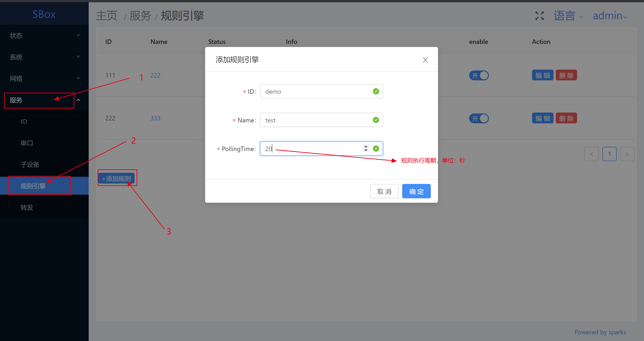Click into the Name input field
Image resolution: width=644 pixels, height=341 pixels.
click(x=315, y=120)
